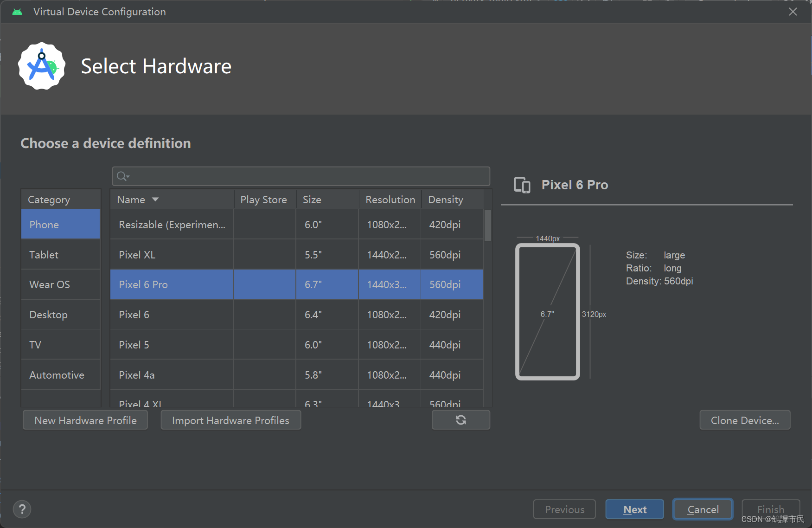Click 5.8" size cell of Pixel 4a
This screenshot has height=528, width=812.
[x=327, y=375]
